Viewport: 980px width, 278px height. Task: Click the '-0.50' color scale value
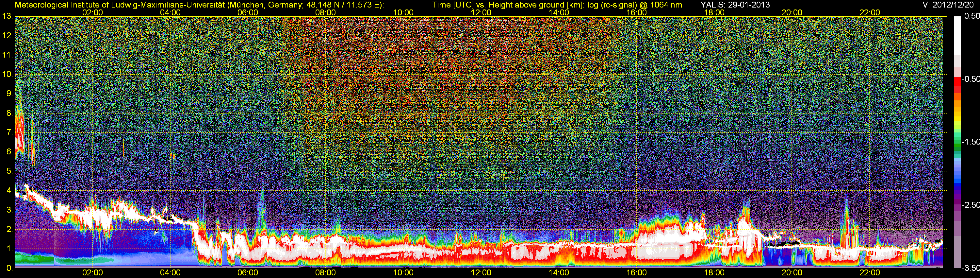tap(970, 79)
